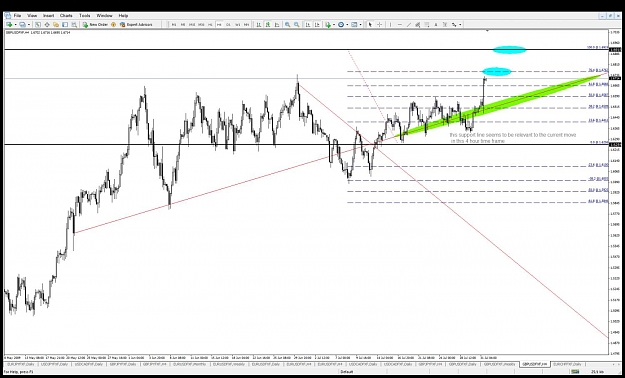Open the Insert menu
The height and width of the screenshot is (378, 625).
[49, 16]
